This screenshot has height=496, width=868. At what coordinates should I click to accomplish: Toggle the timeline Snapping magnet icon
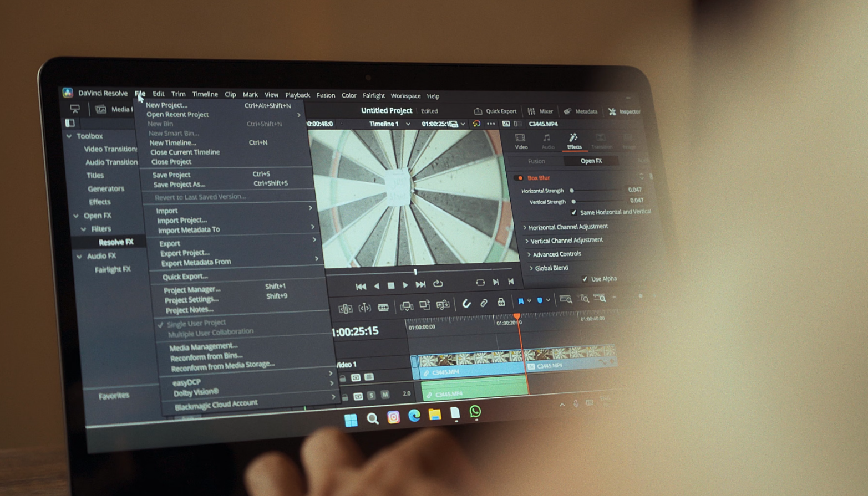466,303
